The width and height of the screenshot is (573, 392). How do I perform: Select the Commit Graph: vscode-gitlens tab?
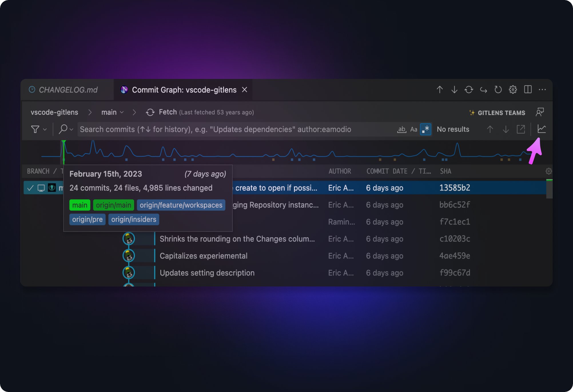coord(183,90)
